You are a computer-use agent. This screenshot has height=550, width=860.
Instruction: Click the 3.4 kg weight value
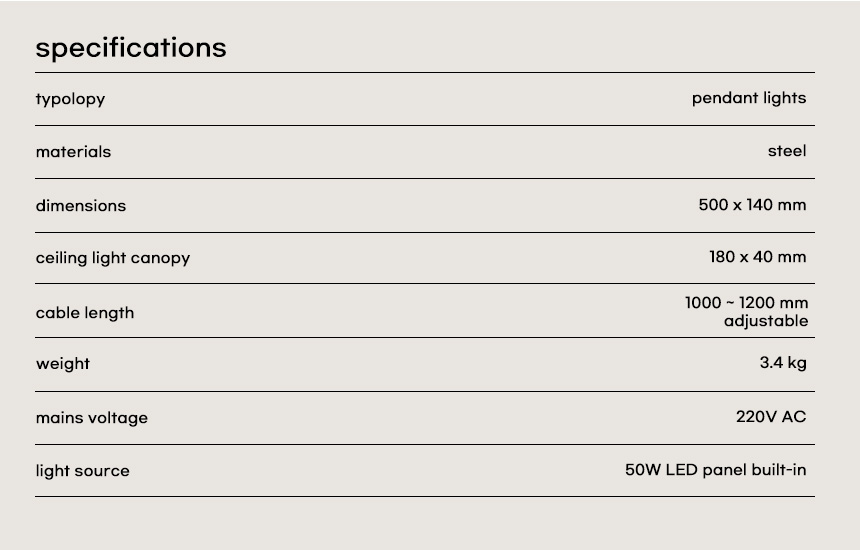coord(782,363)
